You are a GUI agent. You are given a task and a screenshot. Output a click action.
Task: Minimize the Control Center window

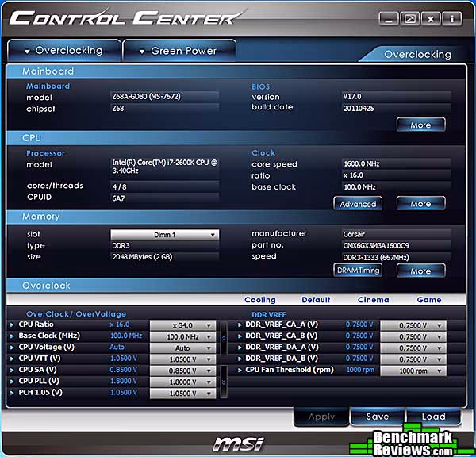tap(389, 19)
